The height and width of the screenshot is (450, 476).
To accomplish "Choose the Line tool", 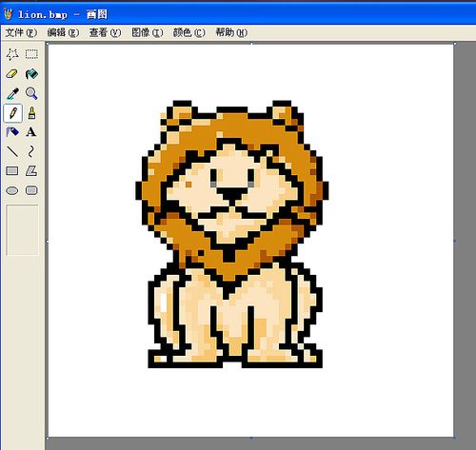I will click(x=12, y=151).
